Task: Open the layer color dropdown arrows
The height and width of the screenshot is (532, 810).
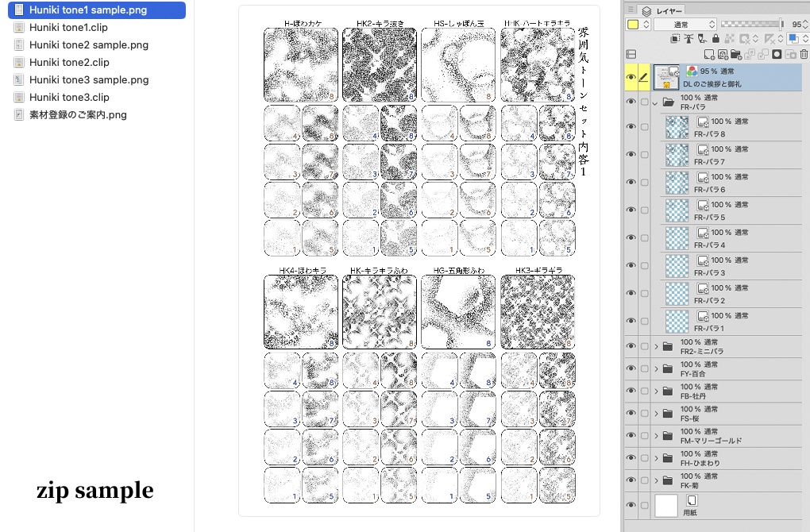Action: [805, 39]
